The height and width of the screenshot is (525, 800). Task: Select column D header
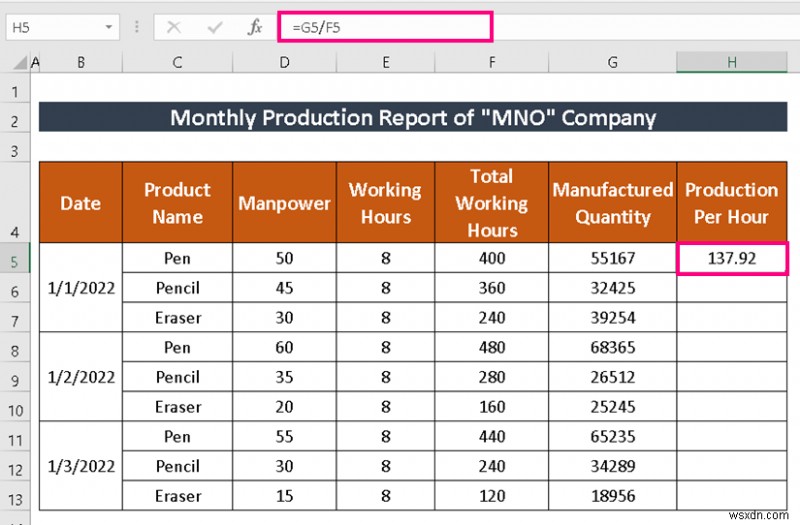284,62
